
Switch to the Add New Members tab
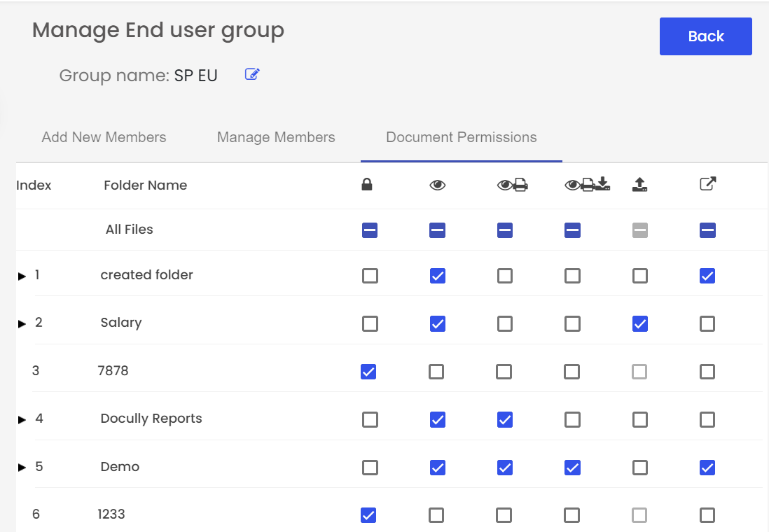point(104,137)
